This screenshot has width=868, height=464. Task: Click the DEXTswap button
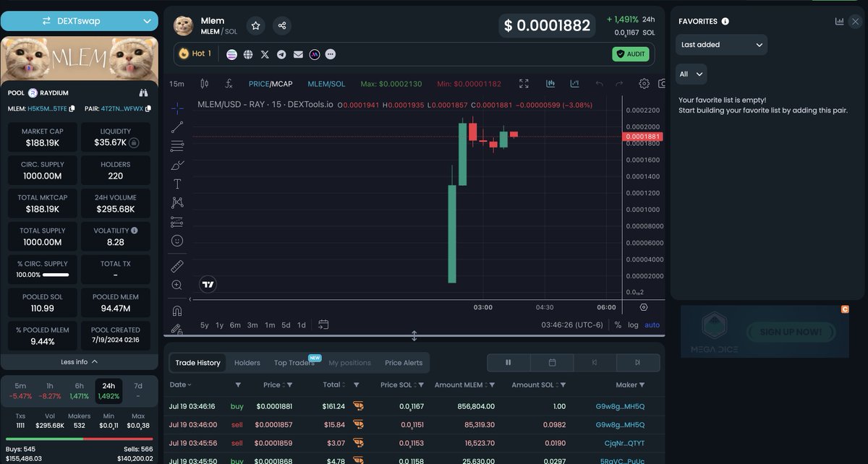click(80, 22)
